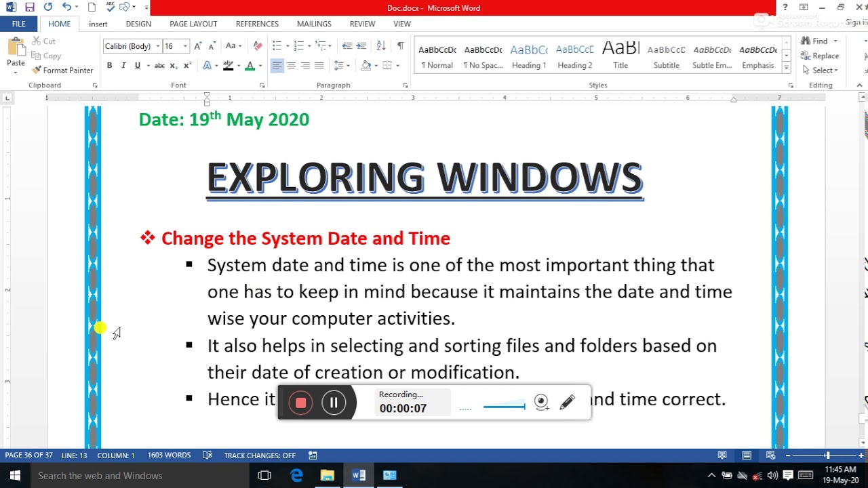
Task: Run spelling and grammar check icon
Action: (x=111, y=7)
